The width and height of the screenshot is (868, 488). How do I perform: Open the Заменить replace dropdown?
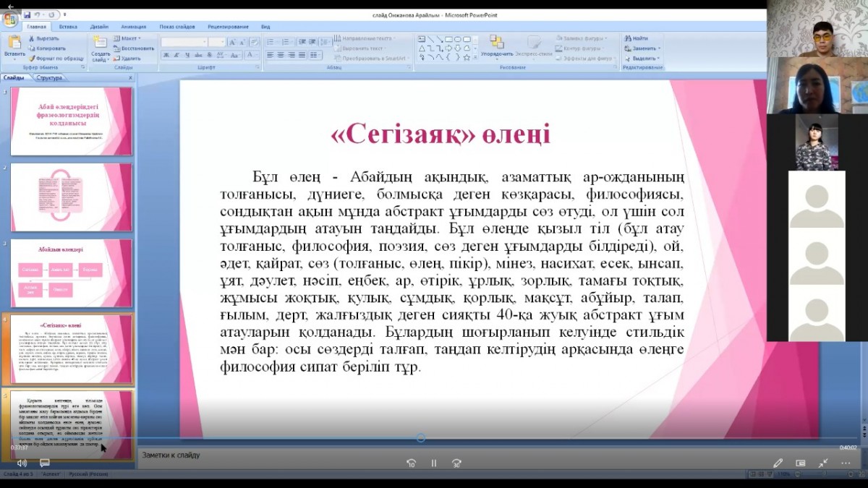pos(642,48)
